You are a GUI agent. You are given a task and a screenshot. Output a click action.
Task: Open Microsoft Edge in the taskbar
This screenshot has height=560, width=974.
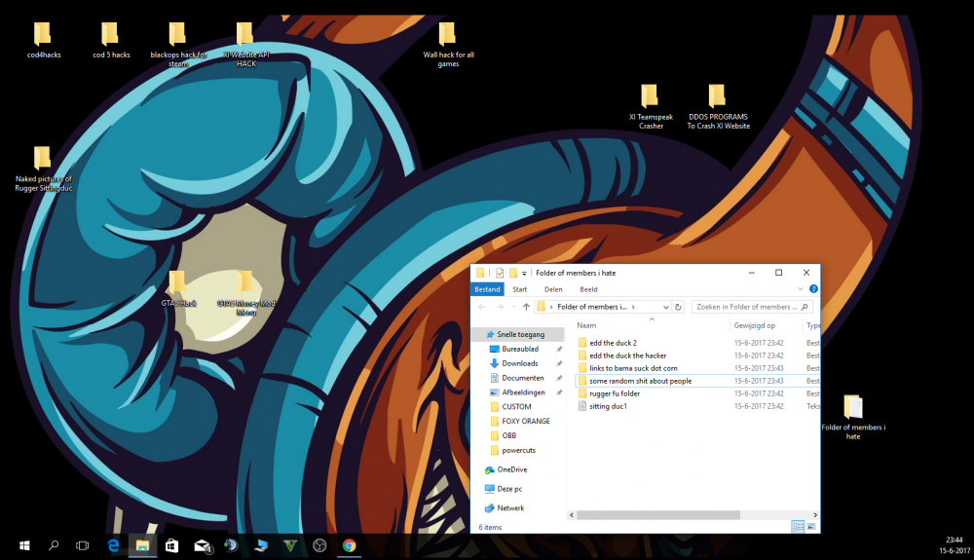coord(113,546)
